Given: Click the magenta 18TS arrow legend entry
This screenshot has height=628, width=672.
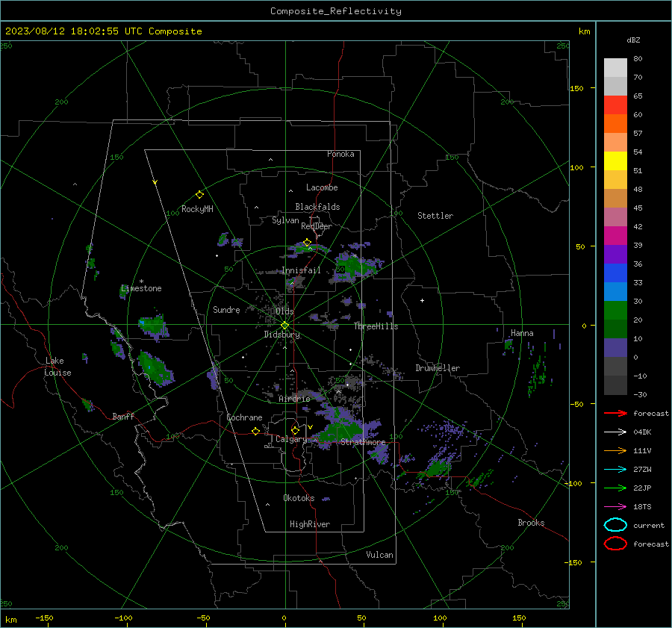Looking at the screenshot, I should pyautogui.click(x=615, y=507).
